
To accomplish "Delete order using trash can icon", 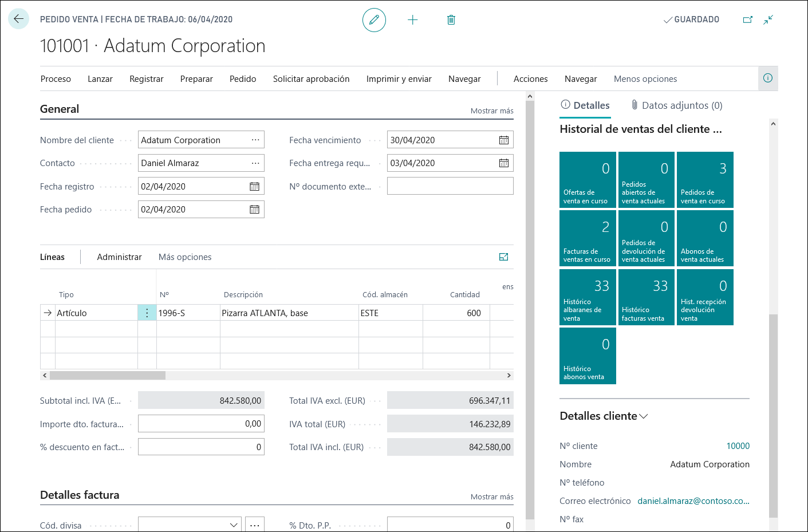I will (x=451, y=20).
